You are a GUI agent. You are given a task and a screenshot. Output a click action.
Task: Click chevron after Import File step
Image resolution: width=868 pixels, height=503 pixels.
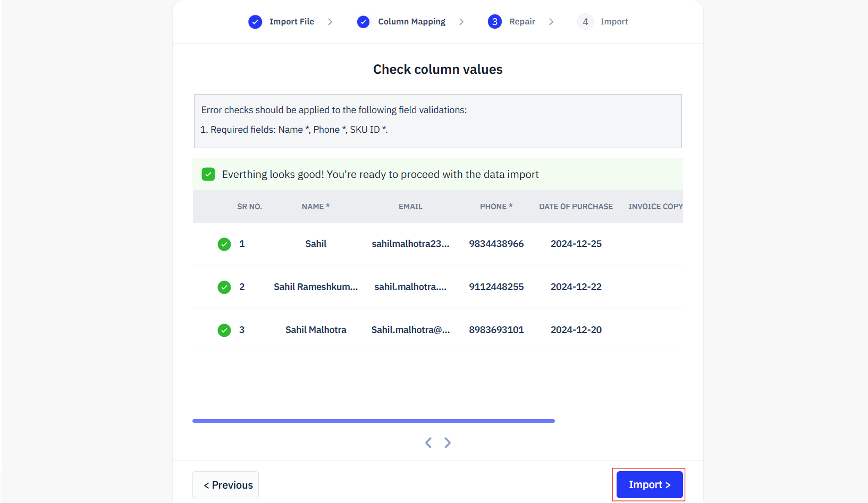coord(330,22)
